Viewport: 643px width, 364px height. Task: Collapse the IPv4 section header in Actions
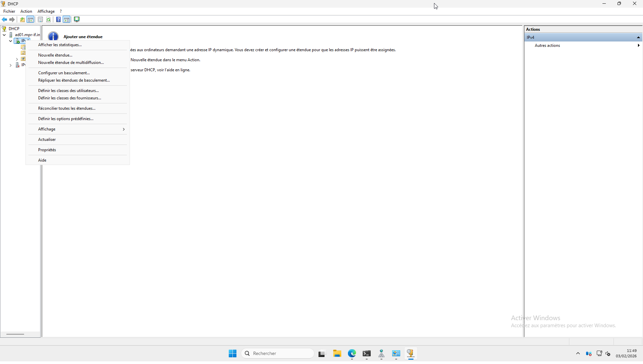638,37
